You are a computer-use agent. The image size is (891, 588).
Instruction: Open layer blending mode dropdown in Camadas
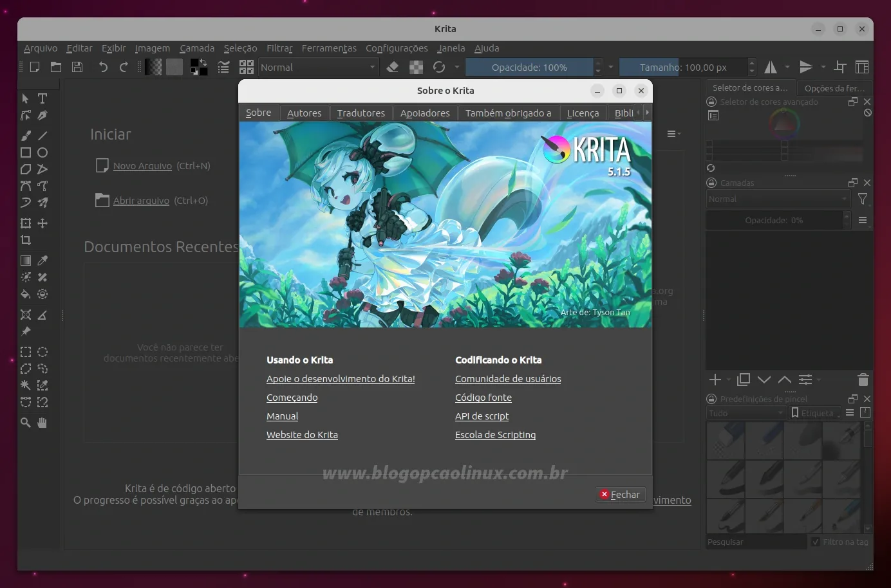tap(778, 199)
